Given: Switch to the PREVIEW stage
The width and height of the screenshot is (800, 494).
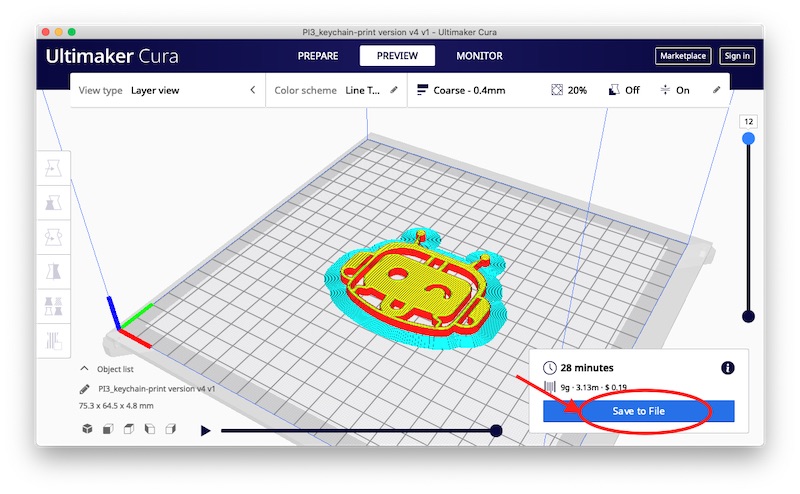Looking at the screenshot, I should 397,56.
